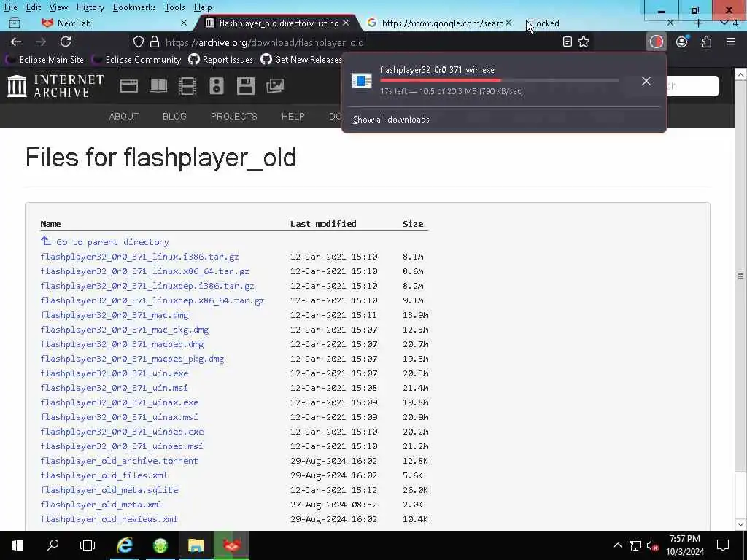Image resolution: width=747 pixels, height=560 pixels.
Task: Click the Internet Archive logo
Action: [x=55, y=86]
